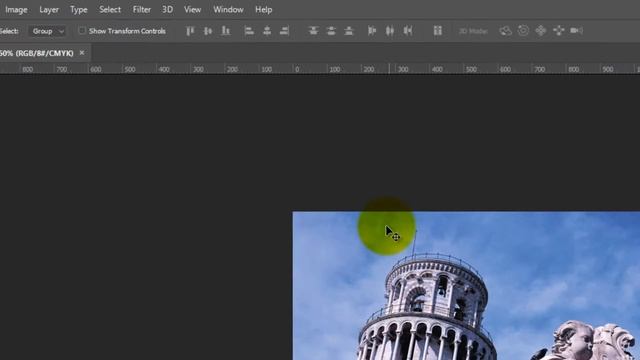Select Distribute vertical centers icon

[x=331, y=31]
